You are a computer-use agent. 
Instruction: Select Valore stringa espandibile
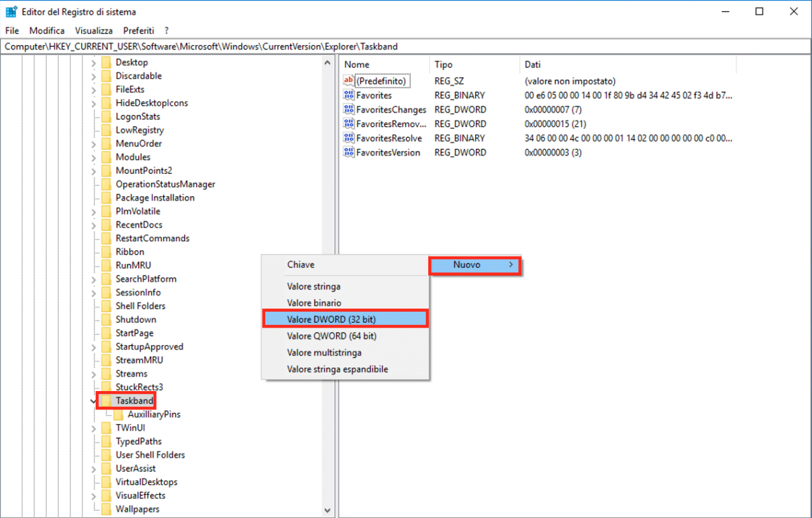tap(346, 369)
